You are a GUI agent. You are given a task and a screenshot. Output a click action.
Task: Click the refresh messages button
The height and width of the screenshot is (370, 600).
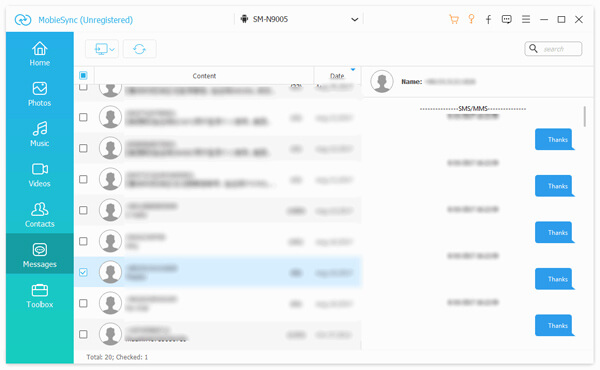click(139, 49)
